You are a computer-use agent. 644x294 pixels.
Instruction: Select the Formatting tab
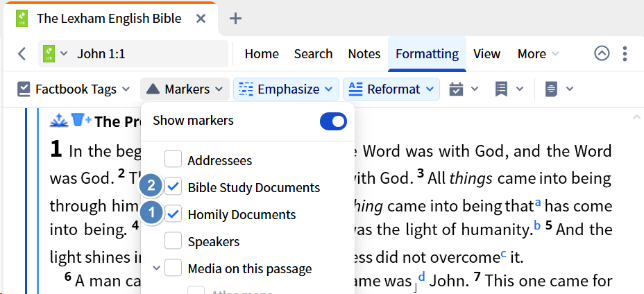(x=427, y=54)
